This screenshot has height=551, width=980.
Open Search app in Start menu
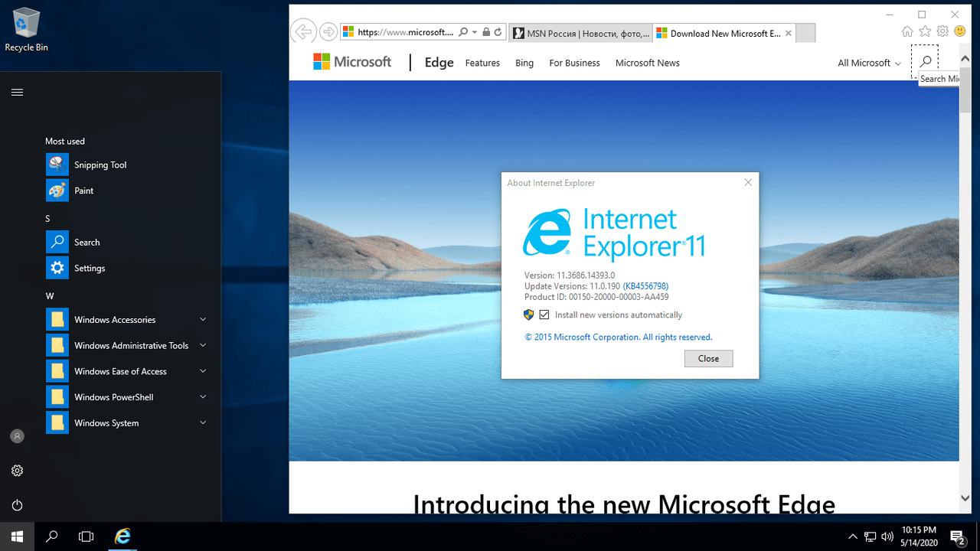pyautogui.click(x=127, y=242)
